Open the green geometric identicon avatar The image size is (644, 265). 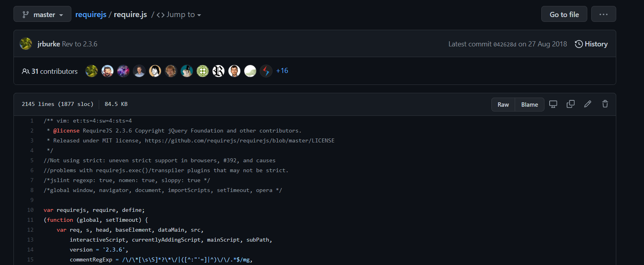click(x=203, y=71)
